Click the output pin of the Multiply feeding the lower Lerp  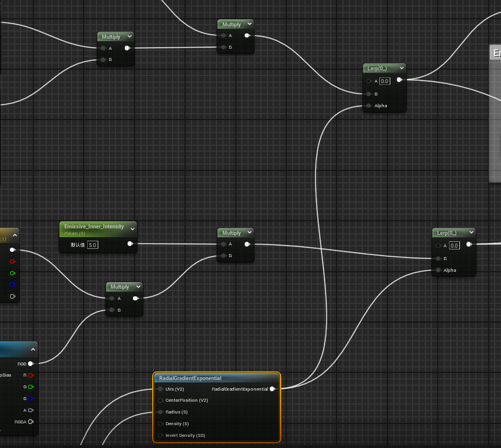(247, 244)
